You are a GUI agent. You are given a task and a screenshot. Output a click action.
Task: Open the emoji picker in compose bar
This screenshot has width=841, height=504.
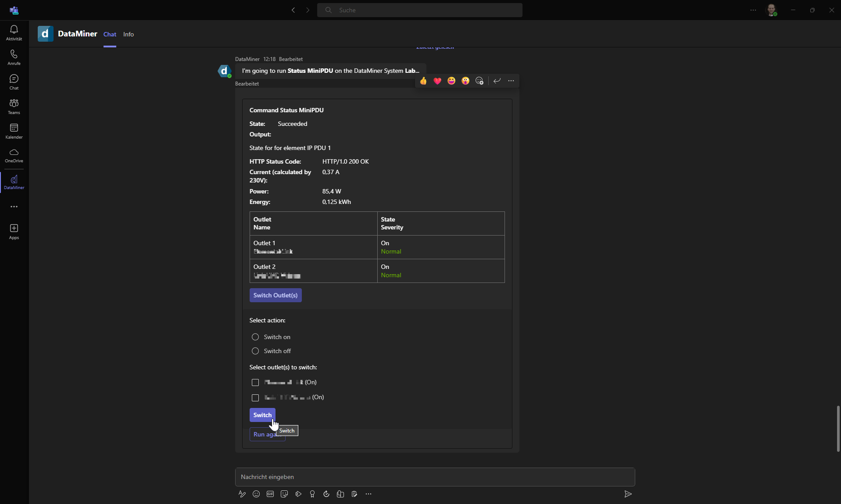coord(256,494)
